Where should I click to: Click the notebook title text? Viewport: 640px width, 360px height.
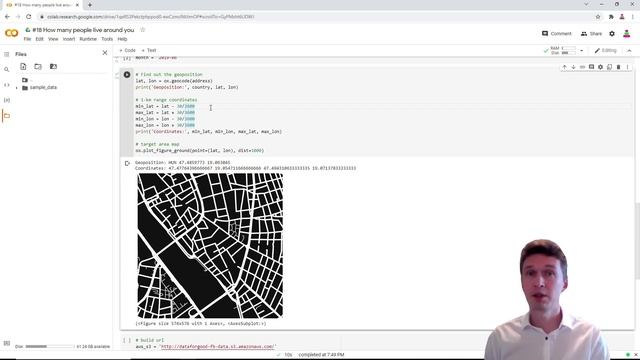point(83,30)
